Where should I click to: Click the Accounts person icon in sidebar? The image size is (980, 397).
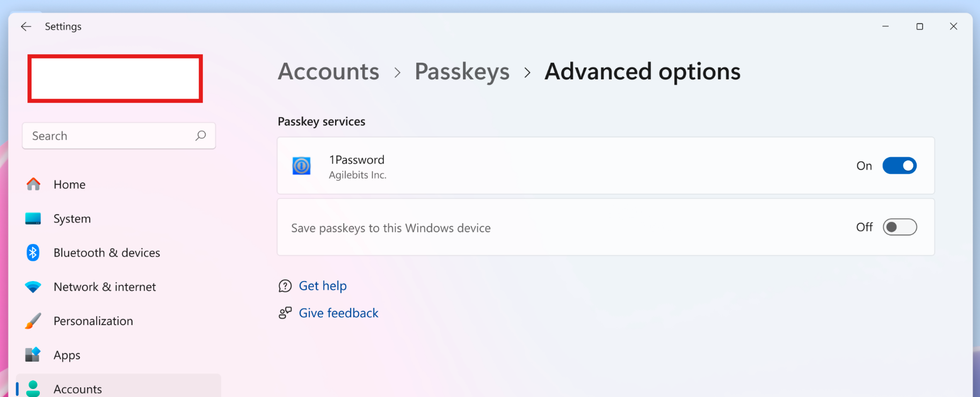point(33,388)
